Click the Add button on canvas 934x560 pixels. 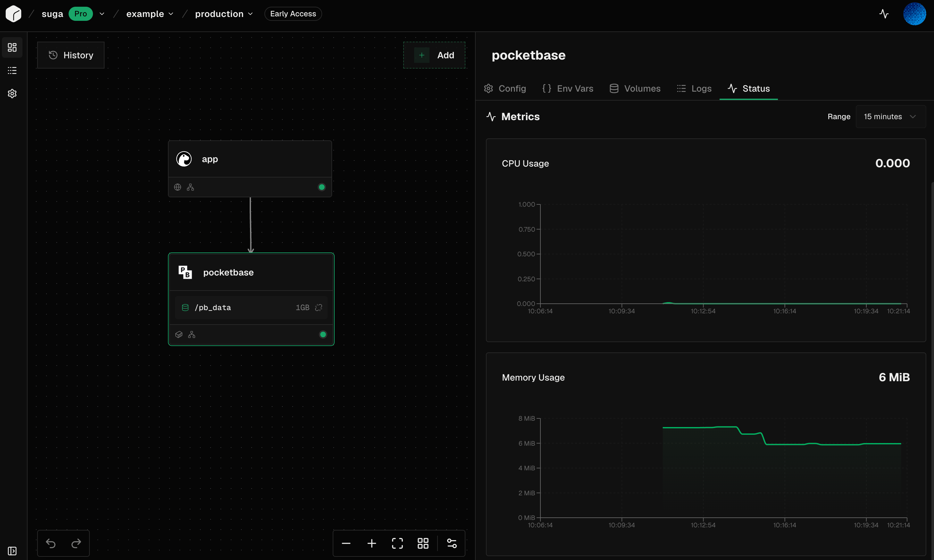(434, 55)
